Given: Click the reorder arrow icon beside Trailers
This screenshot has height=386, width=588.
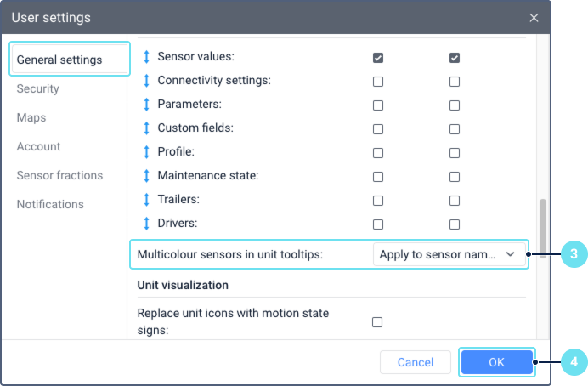Looking at the screenshot, I should (146, 200).
